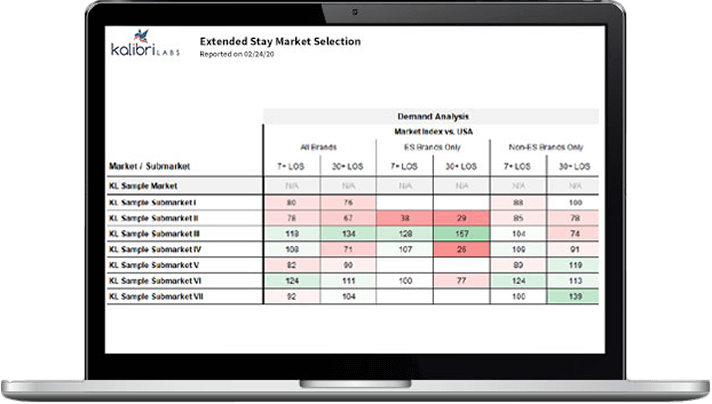Click Submarket III Non-ES 7+ LOS value 104
This screenshot has height=404, width=712.
coord(518,234)
